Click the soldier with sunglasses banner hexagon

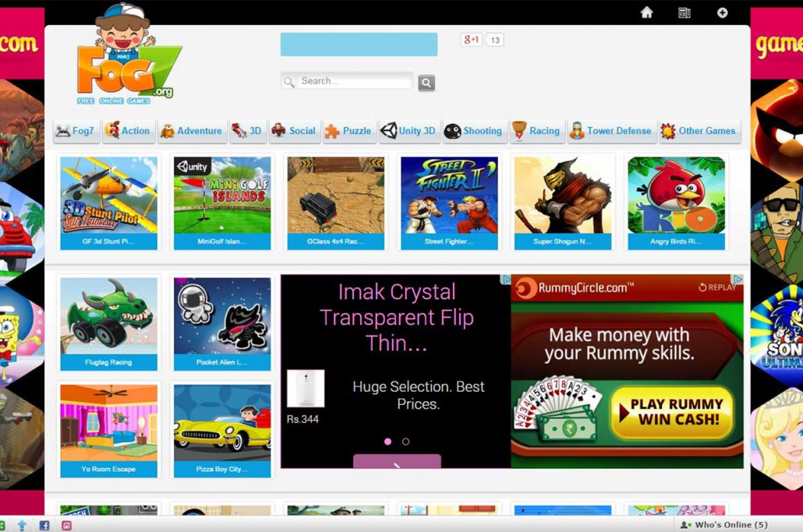[776, 231]
